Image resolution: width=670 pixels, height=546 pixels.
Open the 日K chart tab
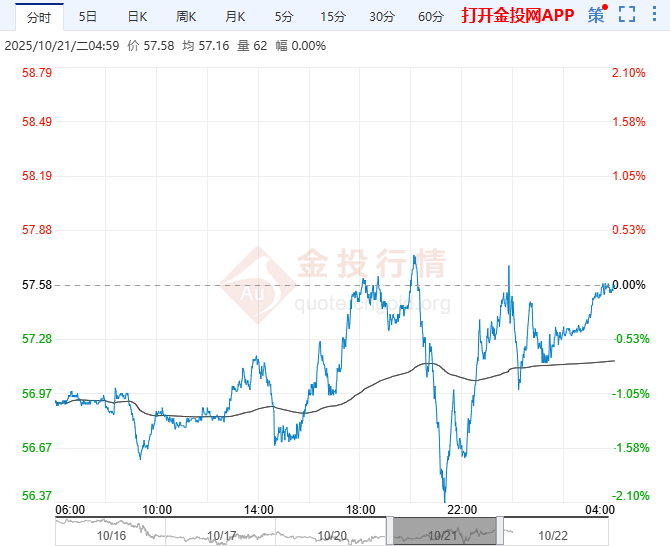(137, 17)
